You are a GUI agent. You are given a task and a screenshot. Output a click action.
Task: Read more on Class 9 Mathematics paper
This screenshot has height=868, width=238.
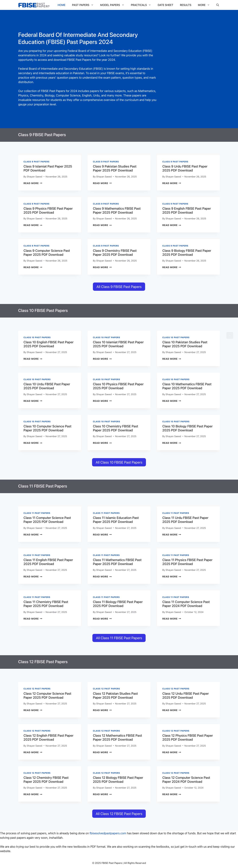coord(102,225)
